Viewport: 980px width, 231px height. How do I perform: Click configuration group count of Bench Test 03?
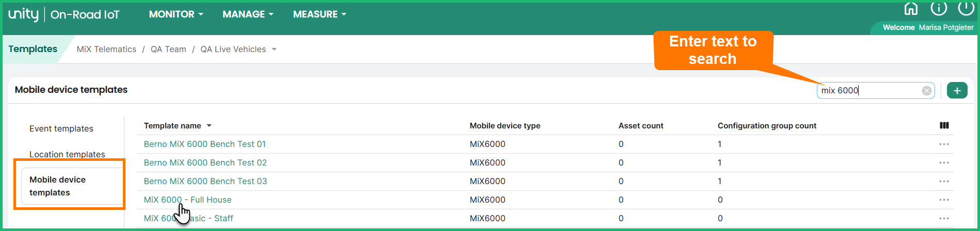coord(720,181)
